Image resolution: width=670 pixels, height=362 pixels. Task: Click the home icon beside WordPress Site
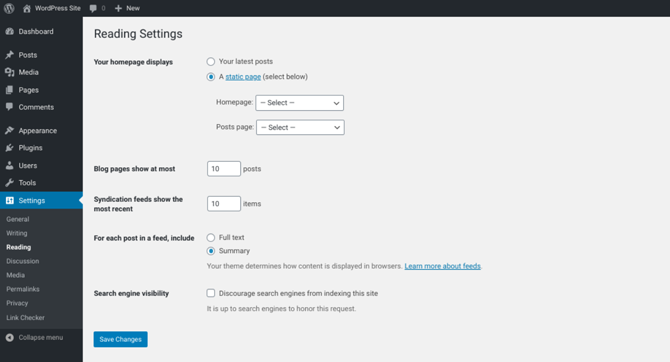coord(26,8)
